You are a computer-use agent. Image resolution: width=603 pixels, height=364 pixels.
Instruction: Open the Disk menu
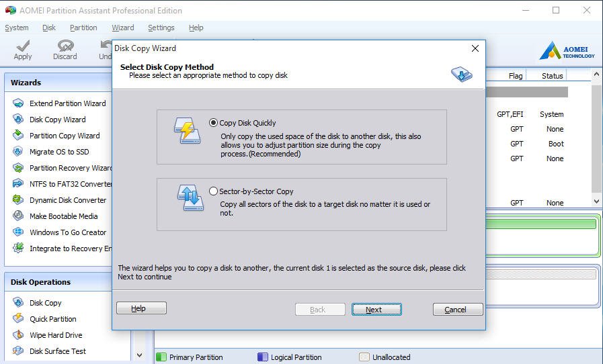click(x=49, y=28)
